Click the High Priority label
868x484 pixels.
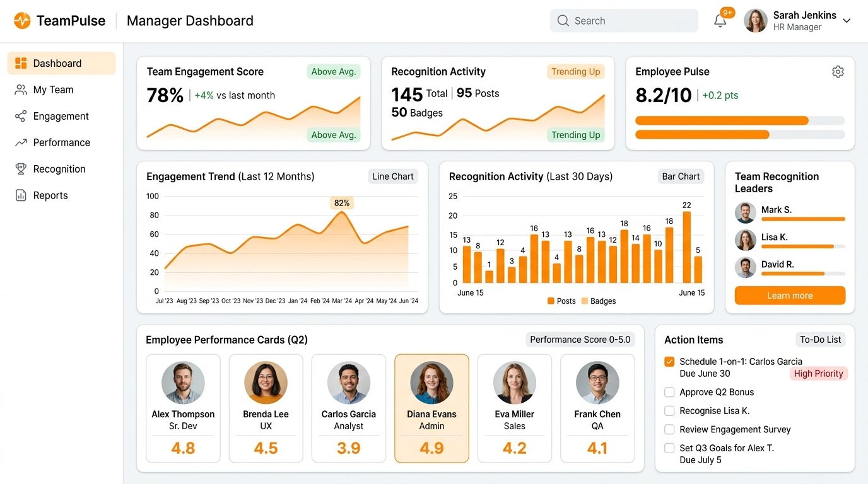tap(818, 374)
